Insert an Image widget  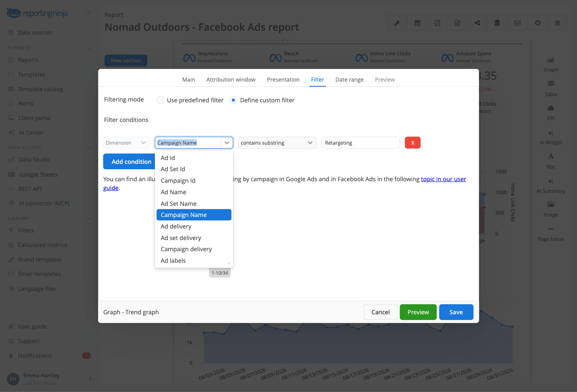551,210
